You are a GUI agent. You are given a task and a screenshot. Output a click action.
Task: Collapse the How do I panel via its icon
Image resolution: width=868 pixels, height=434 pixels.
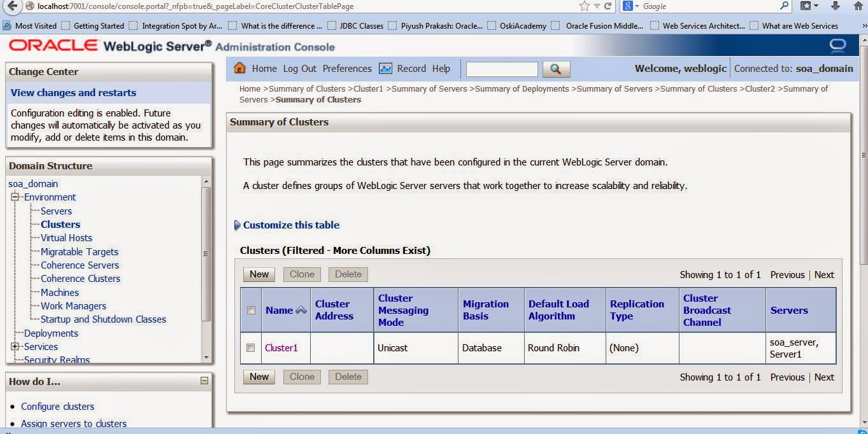(205, 381)
